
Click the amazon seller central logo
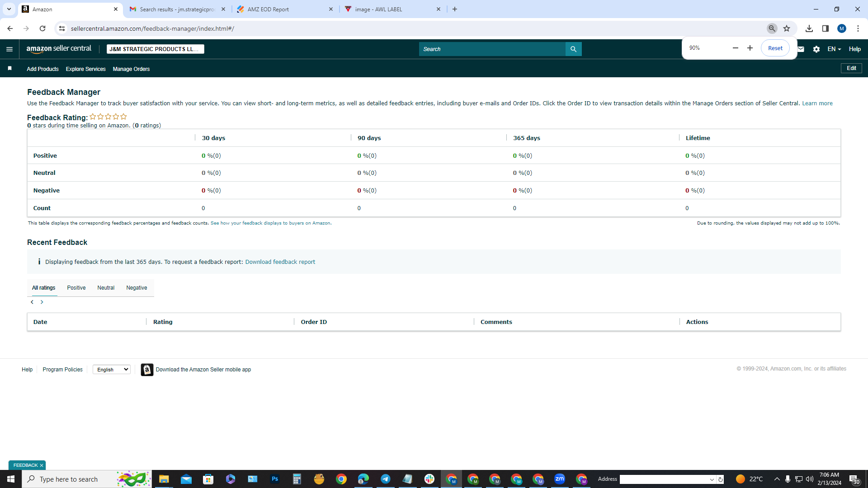59,49
